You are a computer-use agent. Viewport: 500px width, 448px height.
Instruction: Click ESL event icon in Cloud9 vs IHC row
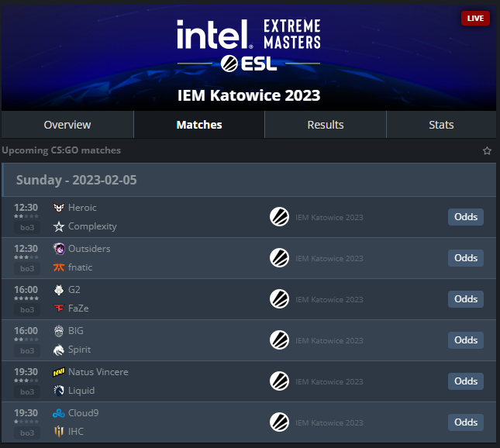point(279,422)
